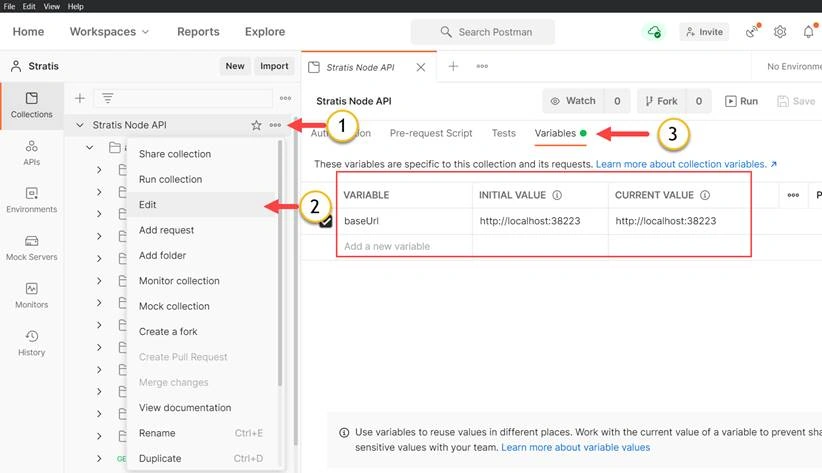This screenshot has height=473, width=822.
Task: Collapse the Stratis Node API collection
Action: click(80, 125)
